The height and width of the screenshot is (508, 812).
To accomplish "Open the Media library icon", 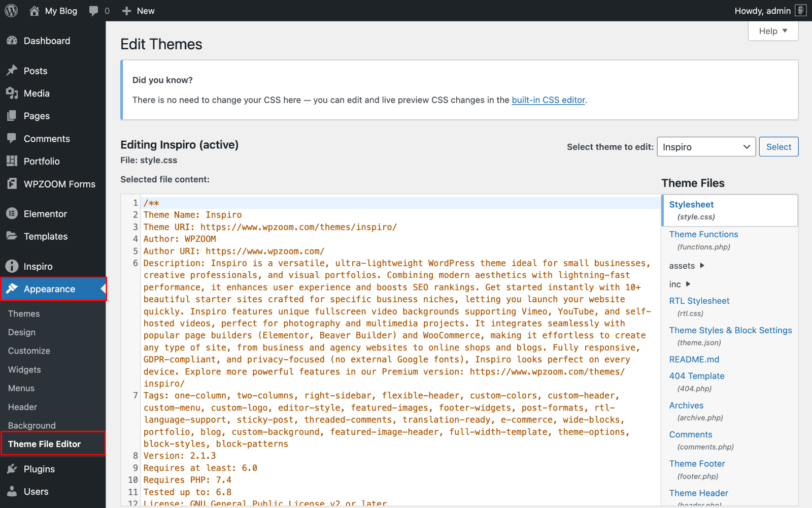I will click(12, 93).
